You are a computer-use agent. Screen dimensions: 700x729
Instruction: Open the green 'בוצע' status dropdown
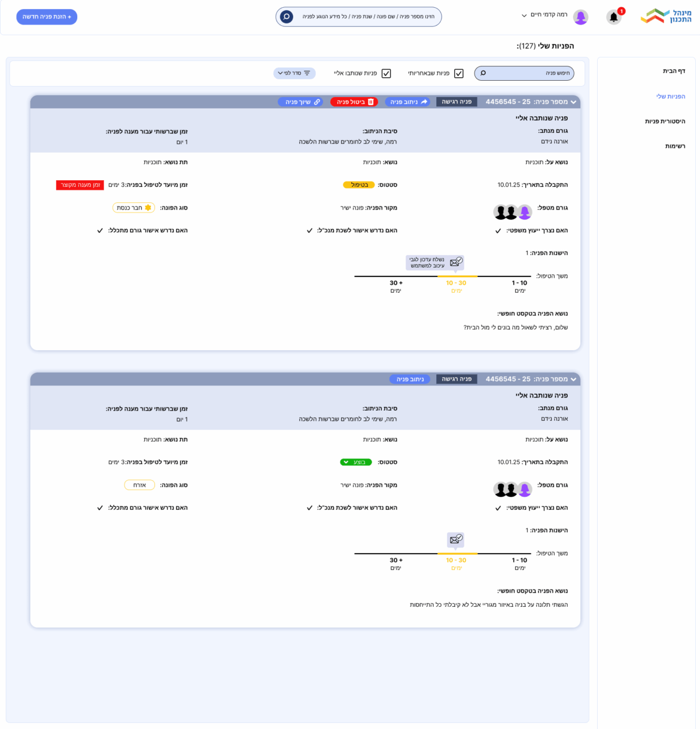coord(355,462)
